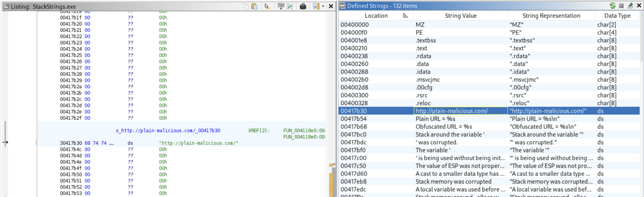
Task: Click the s_http://plain-malicious.com/_00417b30 label in Listing
Action: 168,131
